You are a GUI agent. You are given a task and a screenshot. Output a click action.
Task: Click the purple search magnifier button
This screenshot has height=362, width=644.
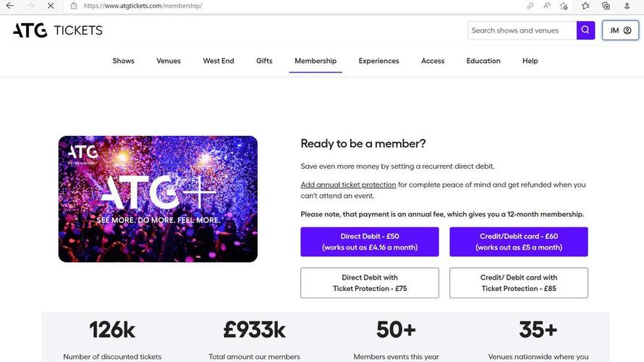(585, 30)
